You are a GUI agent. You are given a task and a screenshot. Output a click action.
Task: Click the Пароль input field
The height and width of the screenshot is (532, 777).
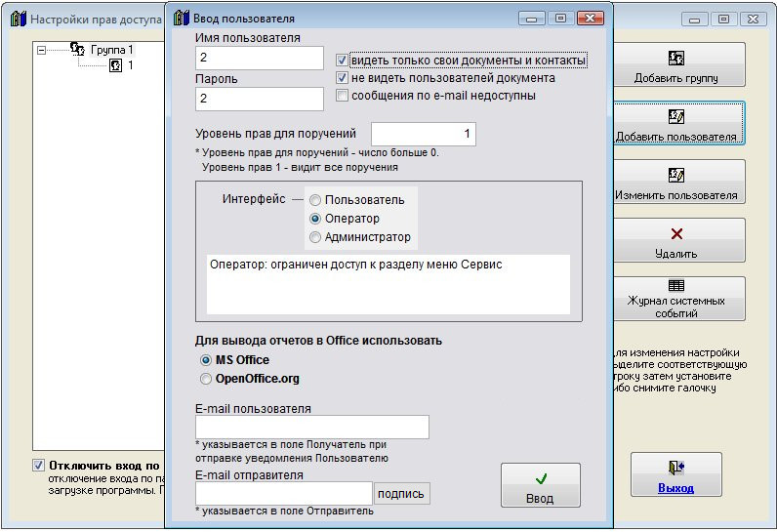[x=260, y=99]
